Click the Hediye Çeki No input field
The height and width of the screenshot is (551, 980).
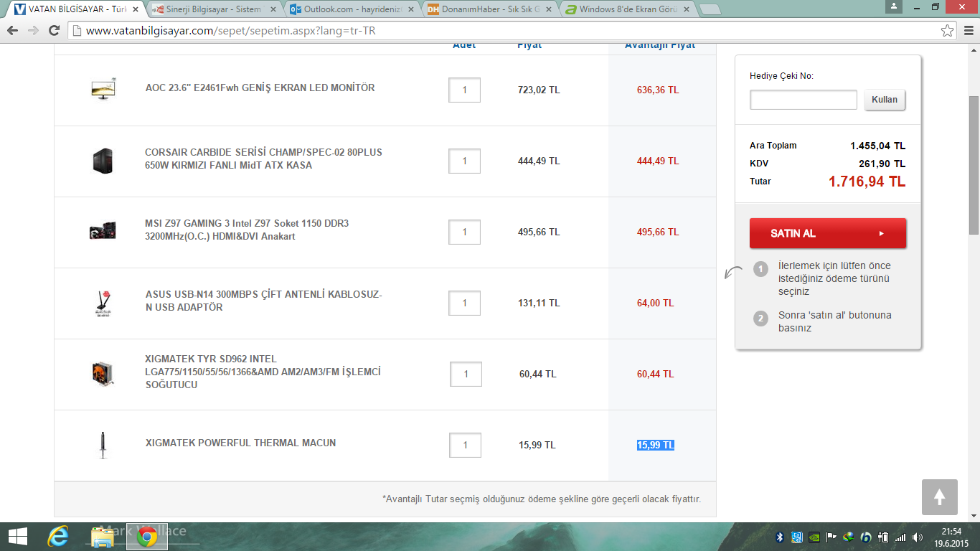pos(804,100)
